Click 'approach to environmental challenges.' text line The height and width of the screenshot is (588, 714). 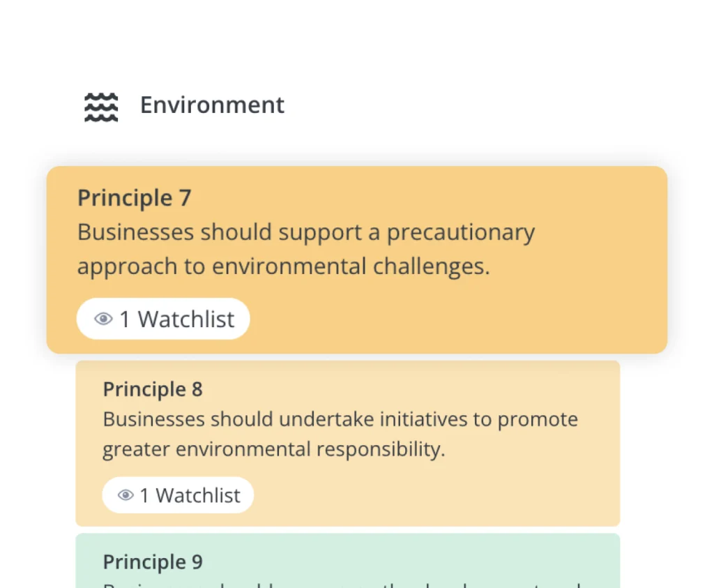coord(283,266)
